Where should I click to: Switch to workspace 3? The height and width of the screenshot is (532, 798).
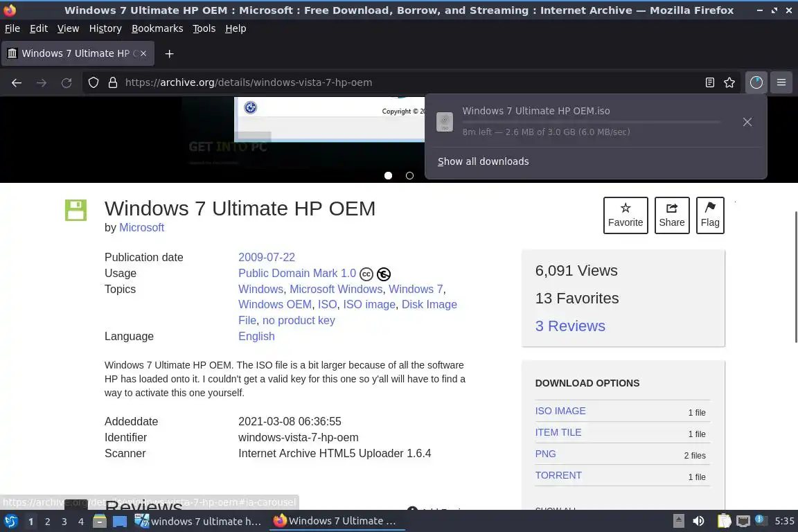pos(64,522)
